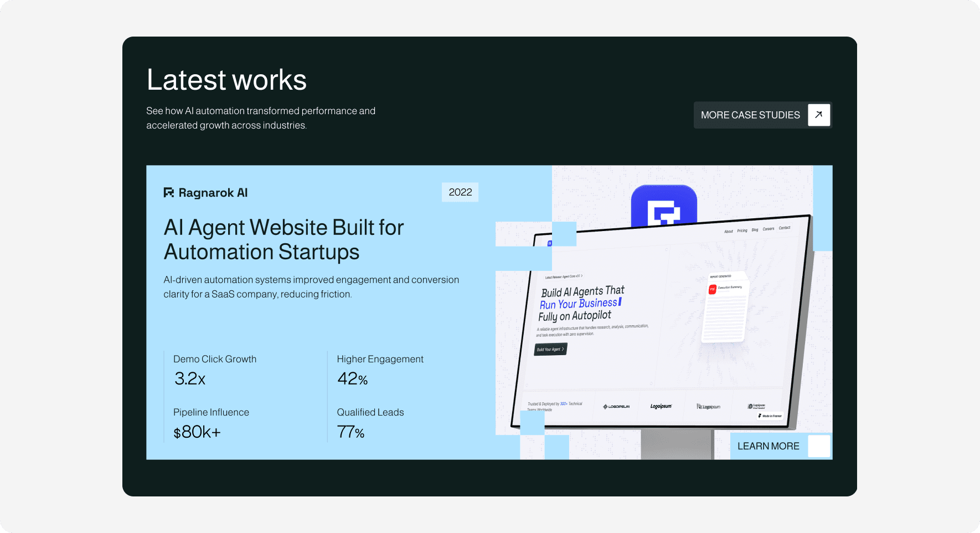Open the AI Agent Website case study title
The width and height of the screenshot is (980, 533).
click(x=283, y=240)
